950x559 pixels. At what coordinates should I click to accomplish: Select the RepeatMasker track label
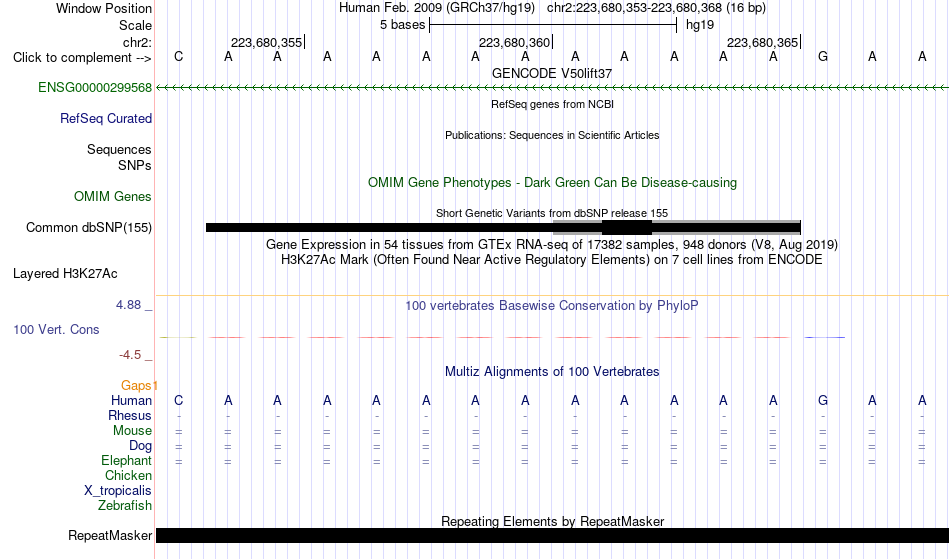110,535
